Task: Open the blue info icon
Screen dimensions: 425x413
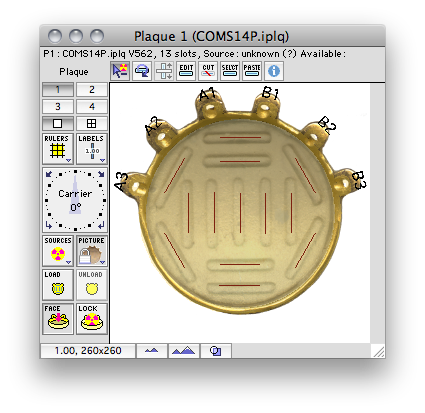Action: (x=274, y=71)
